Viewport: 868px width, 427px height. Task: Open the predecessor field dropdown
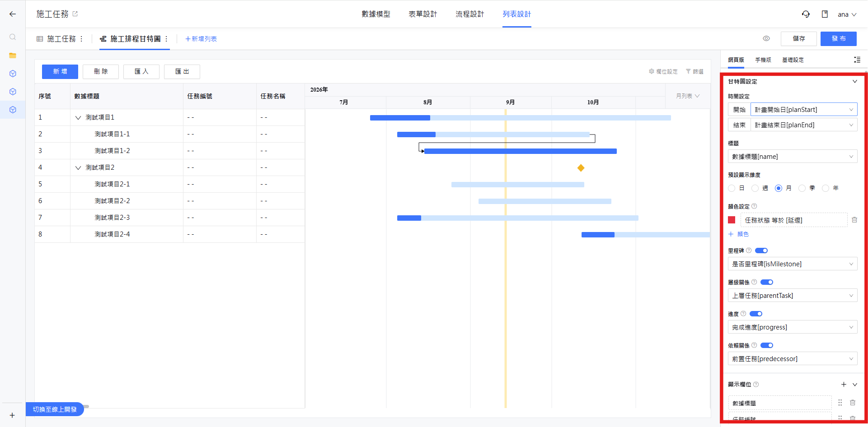[793, 359]
